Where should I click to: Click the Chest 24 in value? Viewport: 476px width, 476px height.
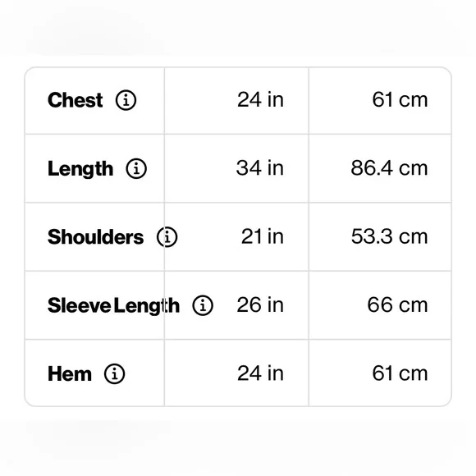coord(260,99)
